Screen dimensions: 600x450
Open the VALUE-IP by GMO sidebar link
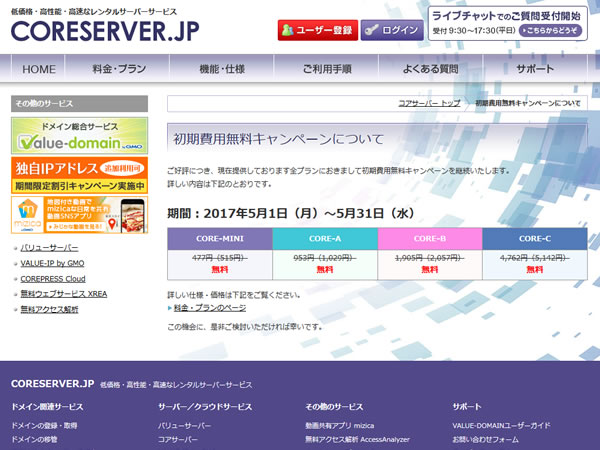tap(52, 263)
